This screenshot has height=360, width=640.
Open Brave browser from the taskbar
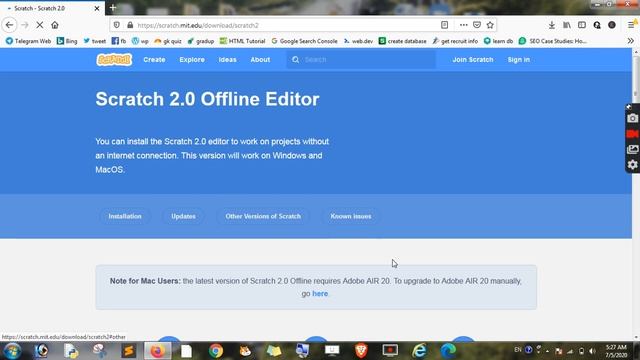pyautogui.click(x=361, y=351)
